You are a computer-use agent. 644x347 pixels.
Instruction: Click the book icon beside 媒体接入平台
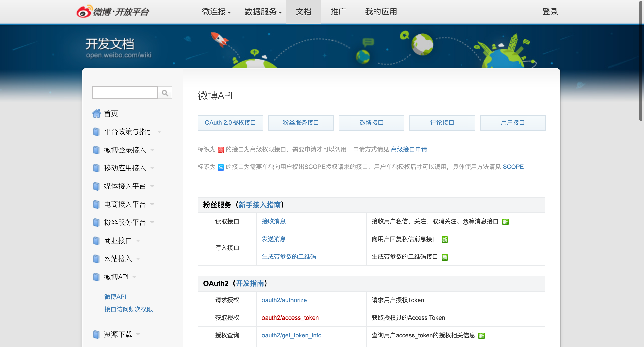click(96, 186)
